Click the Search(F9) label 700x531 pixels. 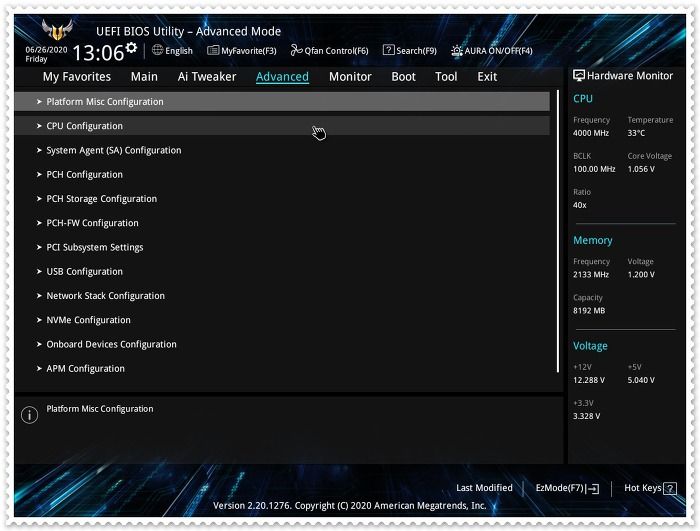(417, 51)
